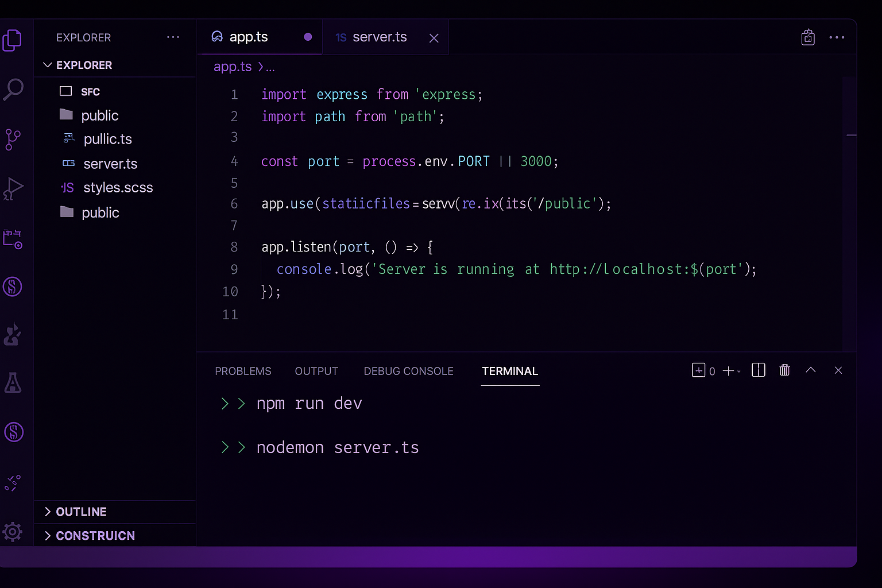Open Explorer panel more actions ellipsis

(x=173, y=37)
